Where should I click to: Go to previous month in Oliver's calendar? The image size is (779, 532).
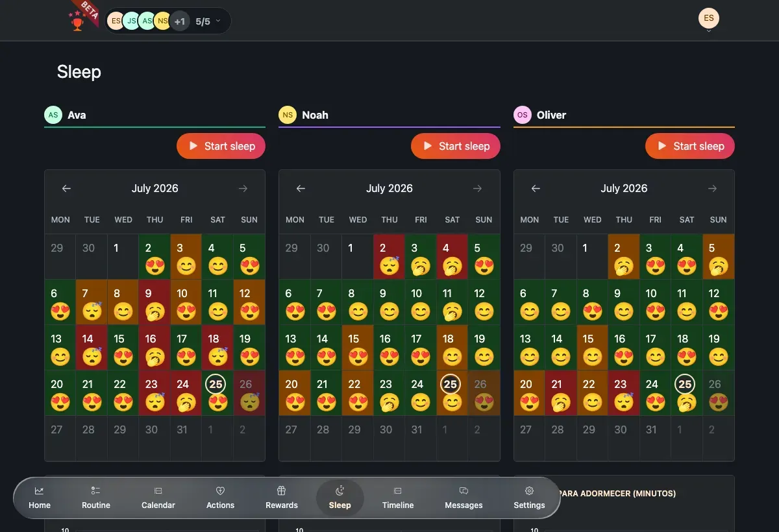tap(536, 188)
